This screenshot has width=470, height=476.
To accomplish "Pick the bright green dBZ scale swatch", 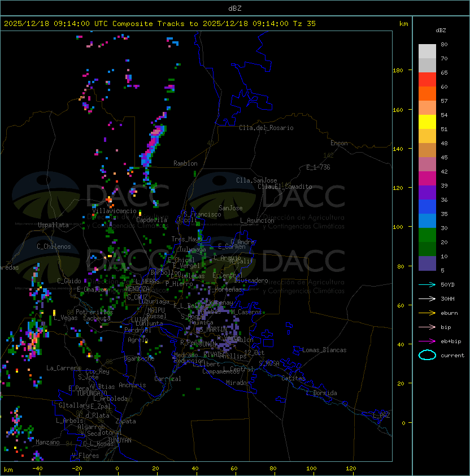I will (427, 235).
